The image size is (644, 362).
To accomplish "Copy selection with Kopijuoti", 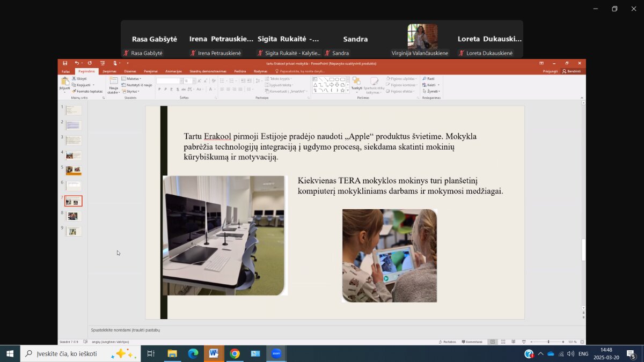I will pyautogui.click(x=82, y=85).
